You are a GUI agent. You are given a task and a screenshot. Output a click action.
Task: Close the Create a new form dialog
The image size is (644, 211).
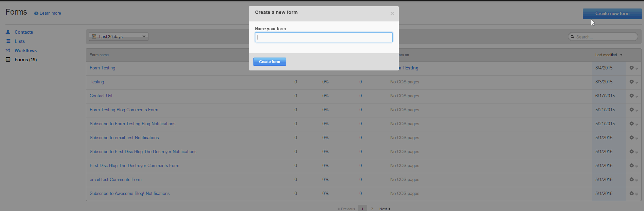[x=392, y=14]
